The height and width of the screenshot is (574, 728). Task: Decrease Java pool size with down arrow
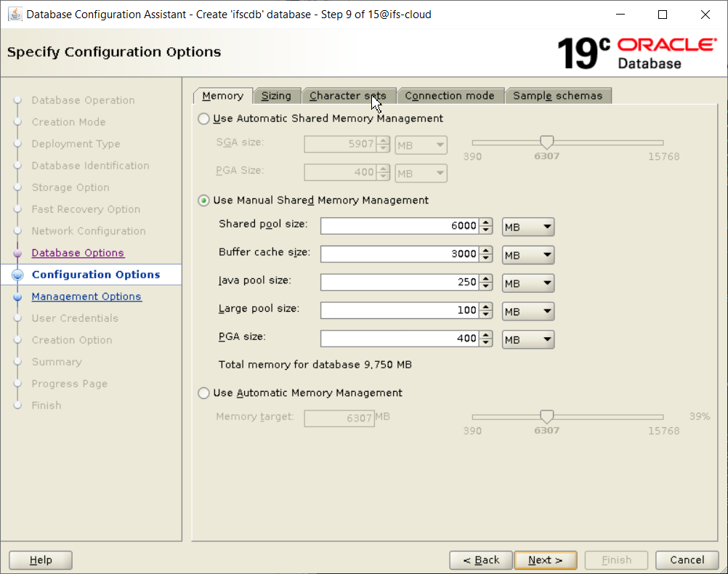click(x=486, y=286)
